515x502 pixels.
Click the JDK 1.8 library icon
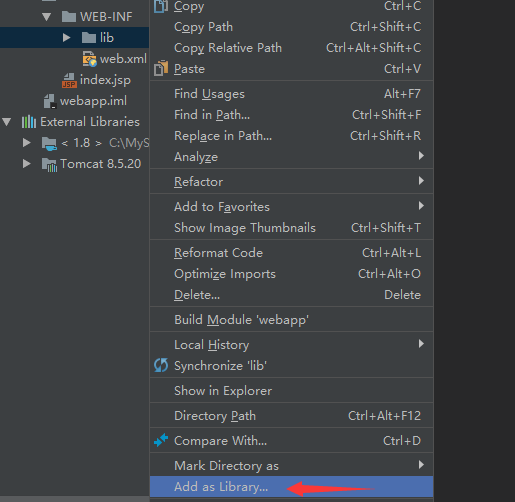tap(49, 143)
